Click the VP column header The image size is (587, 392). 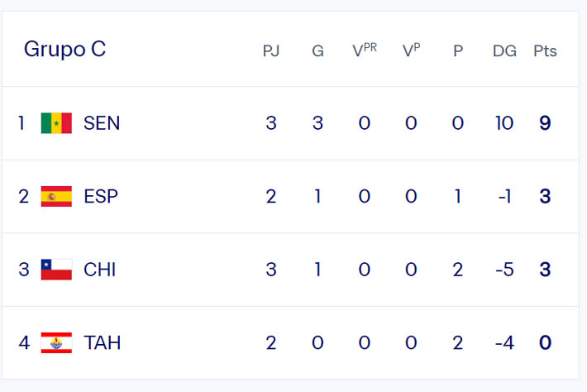click(412, 50)
